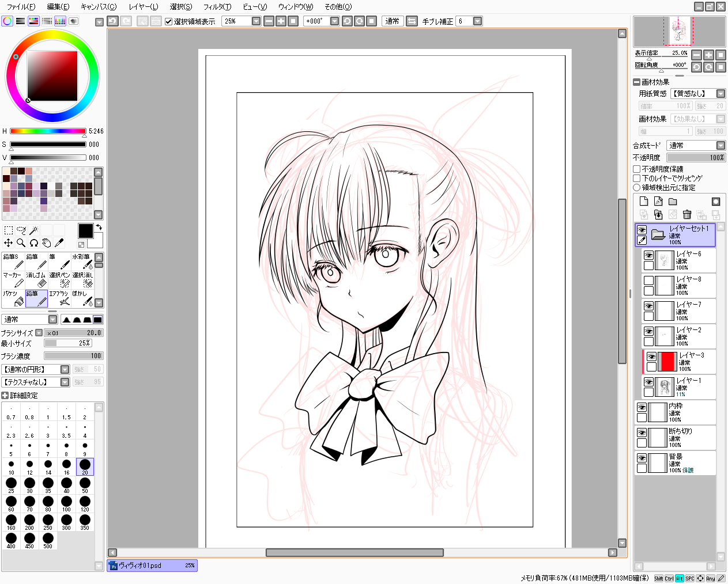Click the black foreground color swatch
This screenshot has height=584, width=728.
coord(86,231)
